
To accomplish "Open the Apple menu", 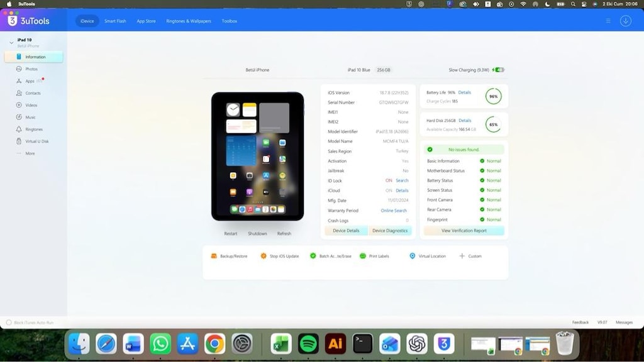I will (9, 4).
